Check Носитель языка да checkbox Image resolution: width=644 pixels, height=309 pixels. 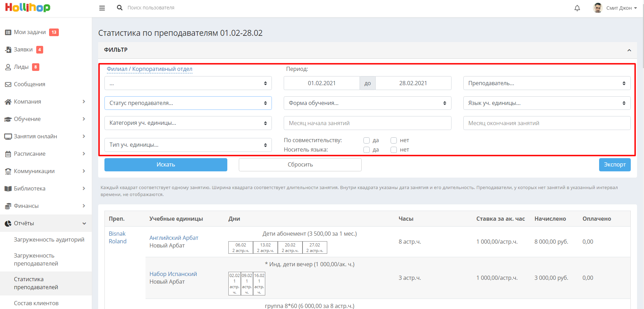[x=367, y=150]
